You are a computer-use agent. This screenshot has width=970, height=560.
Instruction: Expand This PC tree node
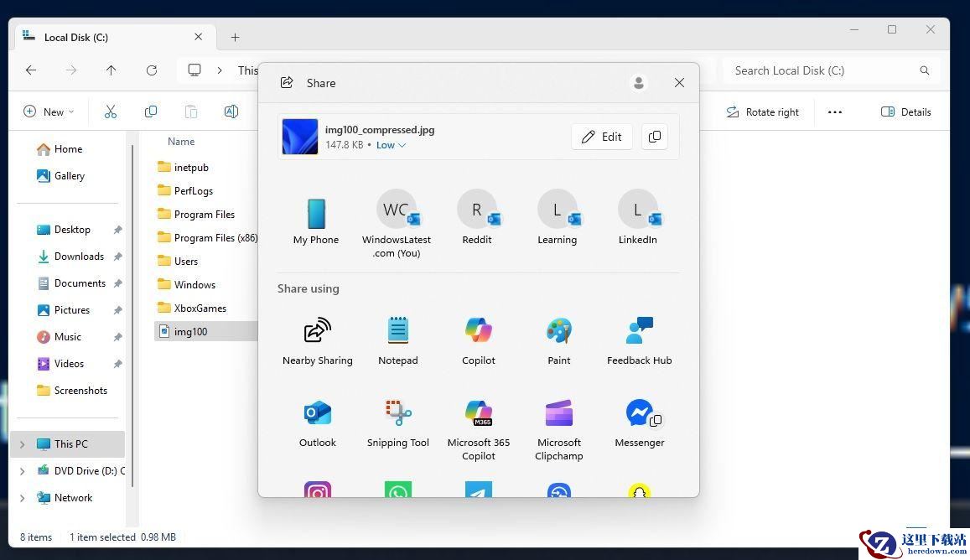pos(23,444)
